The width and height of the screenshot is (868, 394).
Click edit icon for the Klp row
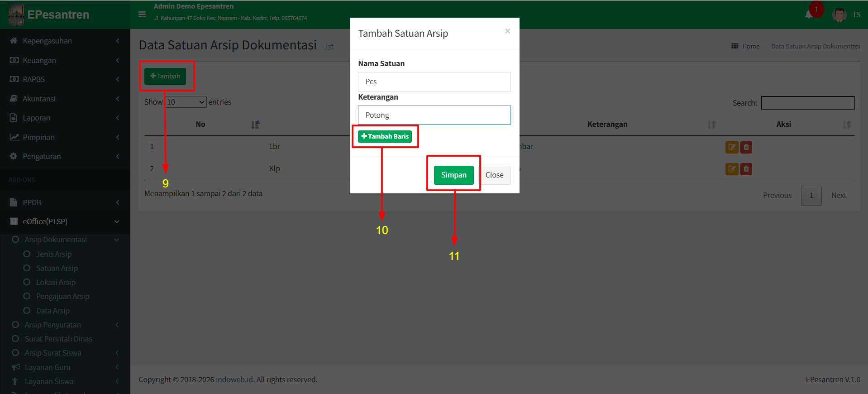tap(732, 169)
